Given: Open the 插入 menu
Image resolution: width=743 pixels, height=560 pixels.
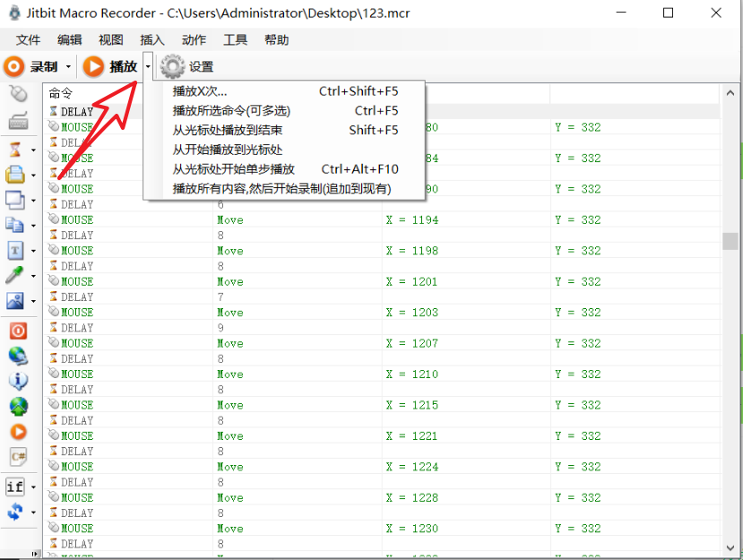Looking at the screenshot, I should (152, 39).
